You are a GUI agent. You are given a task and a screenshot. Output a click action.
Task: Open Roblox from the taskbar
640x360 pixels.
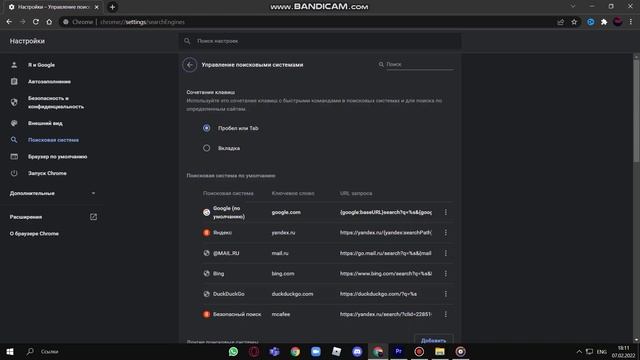coord(336,351)
